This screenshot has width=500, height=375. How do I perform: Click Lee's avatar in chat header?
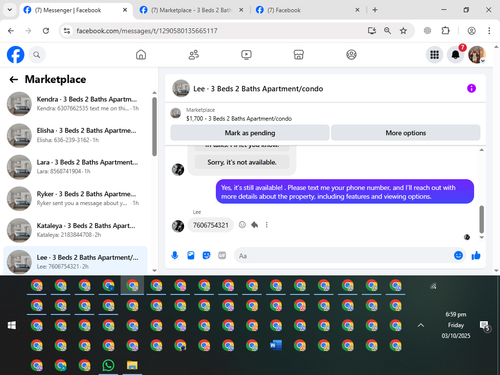[181, 88]
